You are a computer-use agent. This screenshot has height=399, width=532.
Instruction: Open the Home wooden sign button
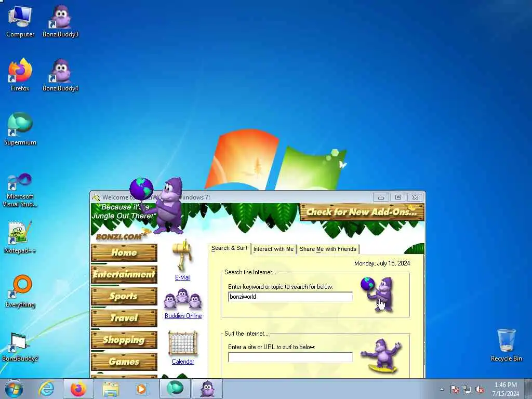[x=124, y=252]
